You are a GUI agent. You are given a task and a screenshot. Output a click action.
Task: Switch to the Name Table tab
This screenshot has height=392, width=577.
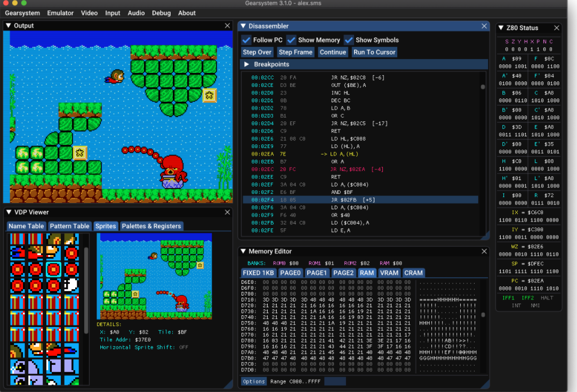[26, 226]
